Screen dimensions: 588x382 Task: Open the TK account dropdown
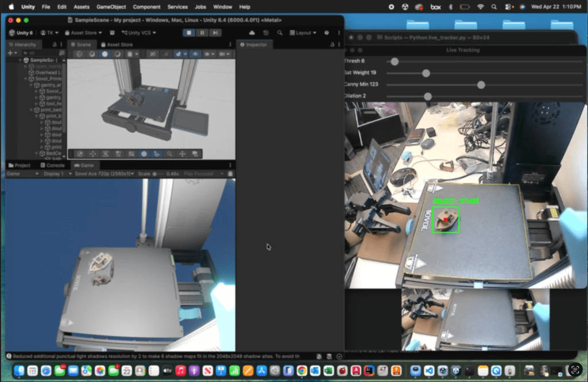click(49, 33)
